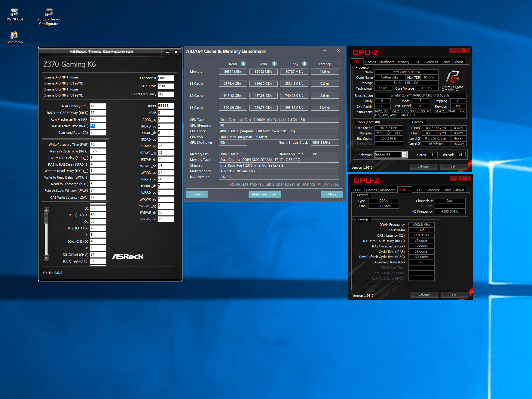The width and height of the screenshot is (532, 399).
Task: Open Memory tab in upper CPU-Z
Action: coord(404,62)
